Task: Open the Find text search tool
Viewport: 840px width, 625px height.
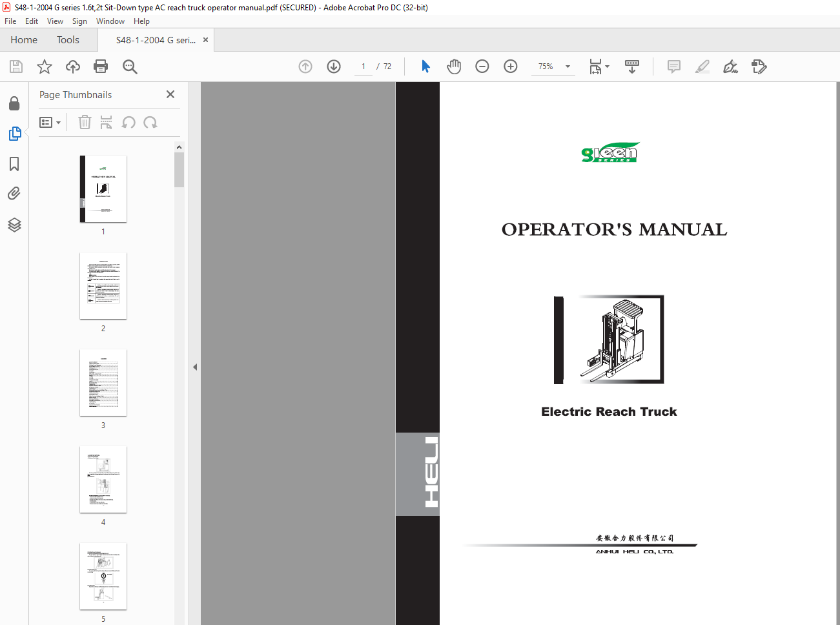Action: [x=130, y=67]
